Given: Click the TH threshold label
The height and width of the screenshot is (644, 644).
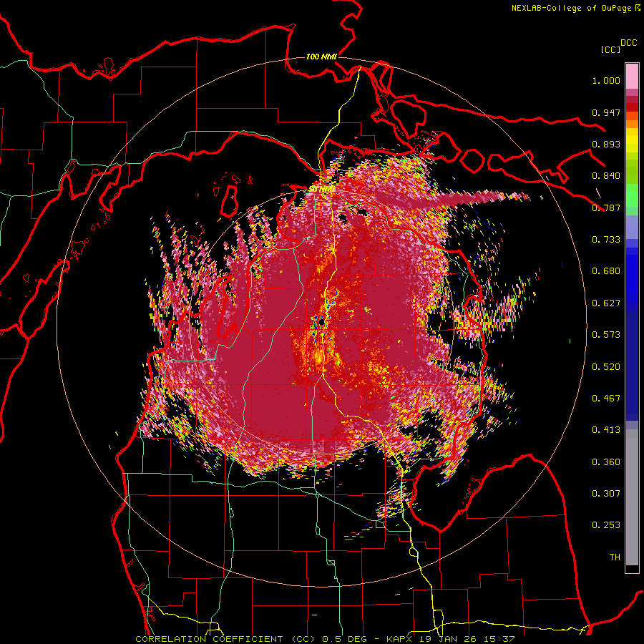Looking at the screenshot, I should click(615, 557).
